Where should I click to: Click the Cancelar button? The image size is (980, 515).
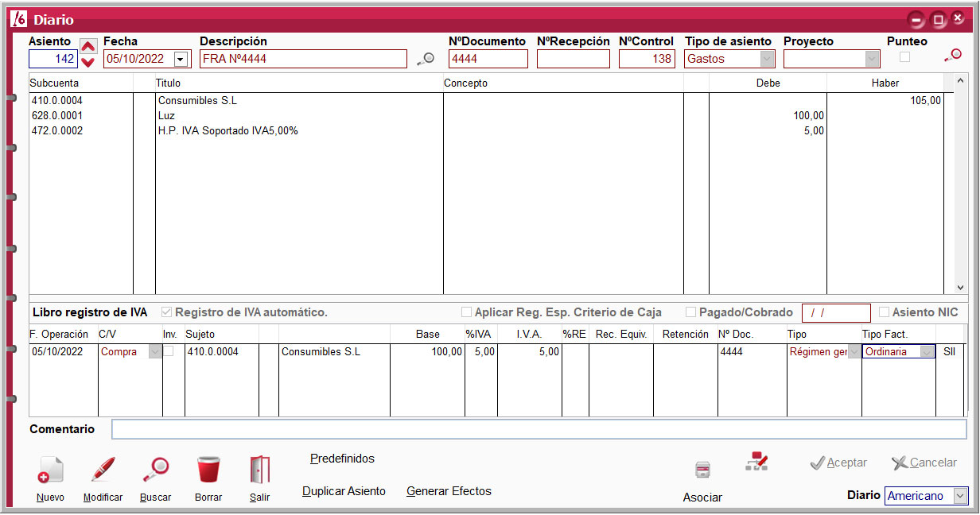pyautogui.click(x=924, y=463)
